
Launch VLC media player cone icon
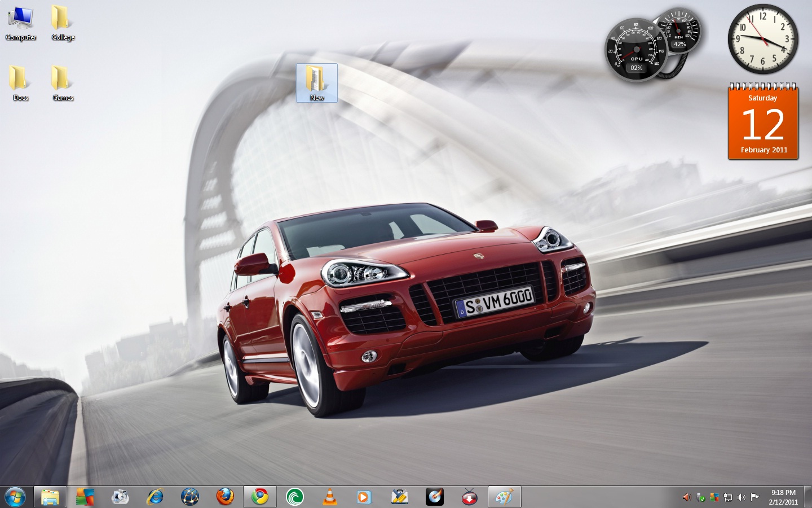(330, 497)
